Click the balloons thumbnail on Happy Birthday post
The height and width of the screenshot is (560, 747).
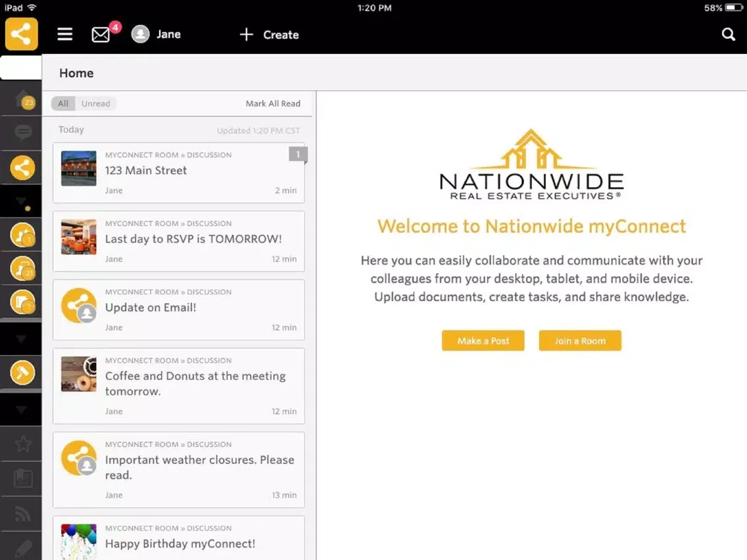pos(79,542)
